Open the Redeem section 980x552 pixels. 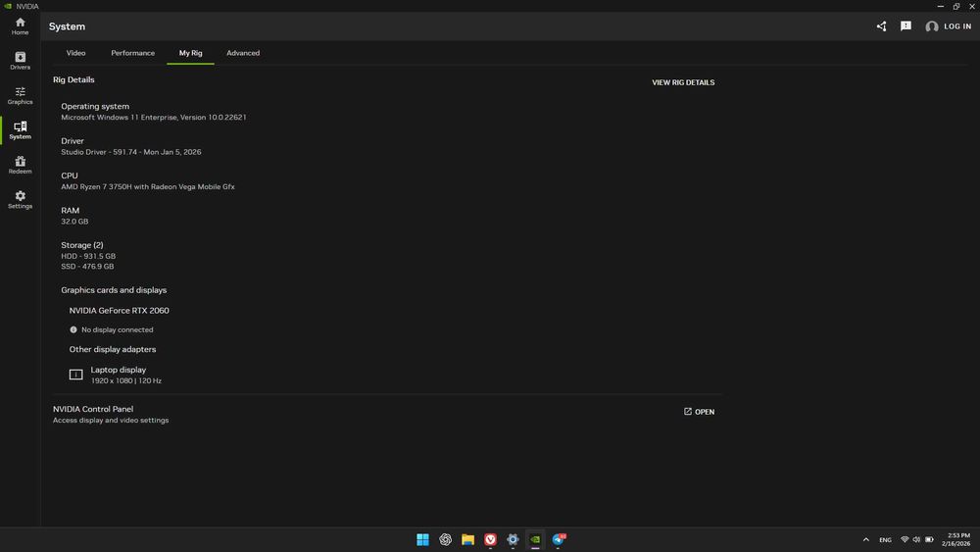pyautogui.click(x=20, y=165)
